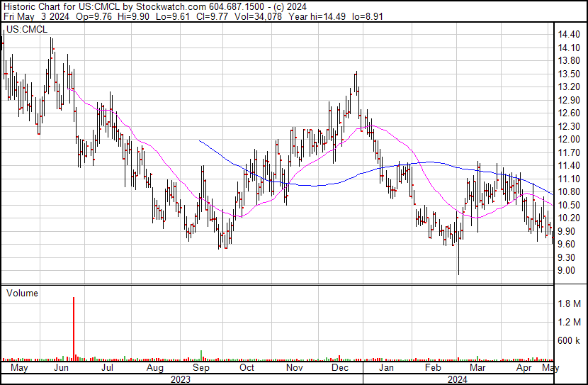Click the green volume bar in September
Viewport: 588px width, 385px height.
[x=201, y=355]
